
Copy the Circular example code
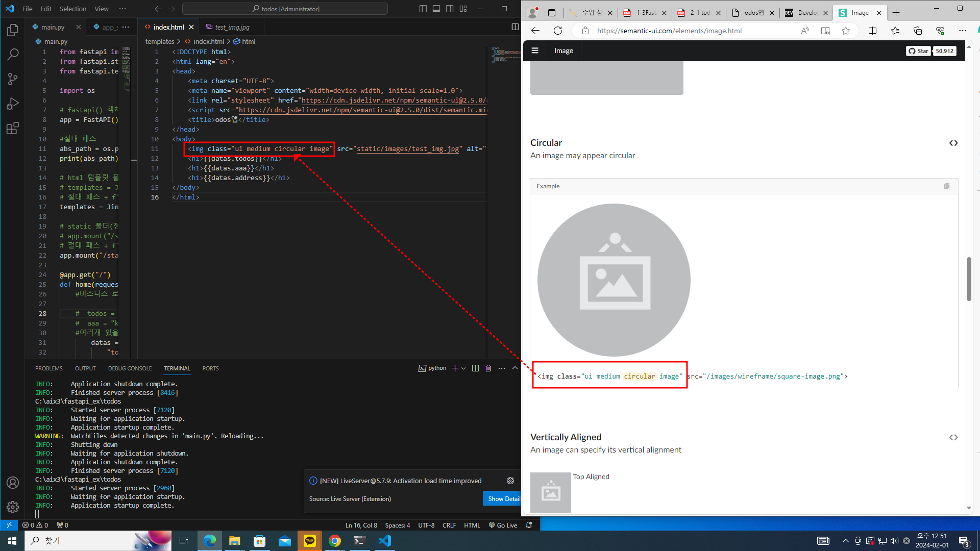[x=946, y=186]
